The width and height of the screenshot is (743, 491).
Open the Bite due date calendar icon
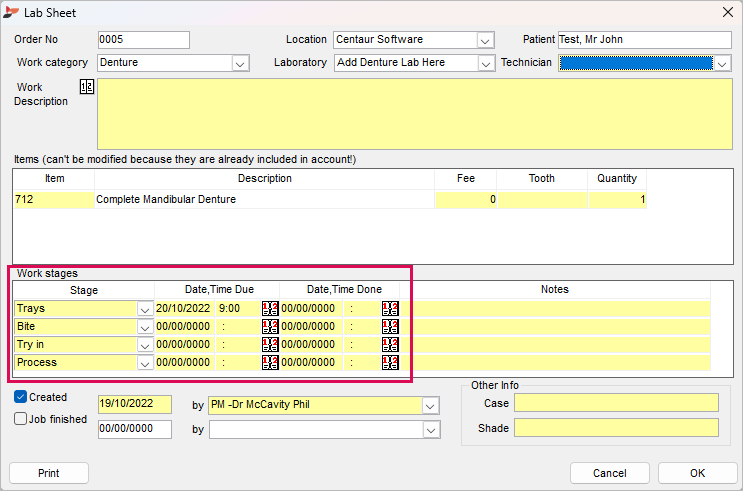(x=270, y=327)
